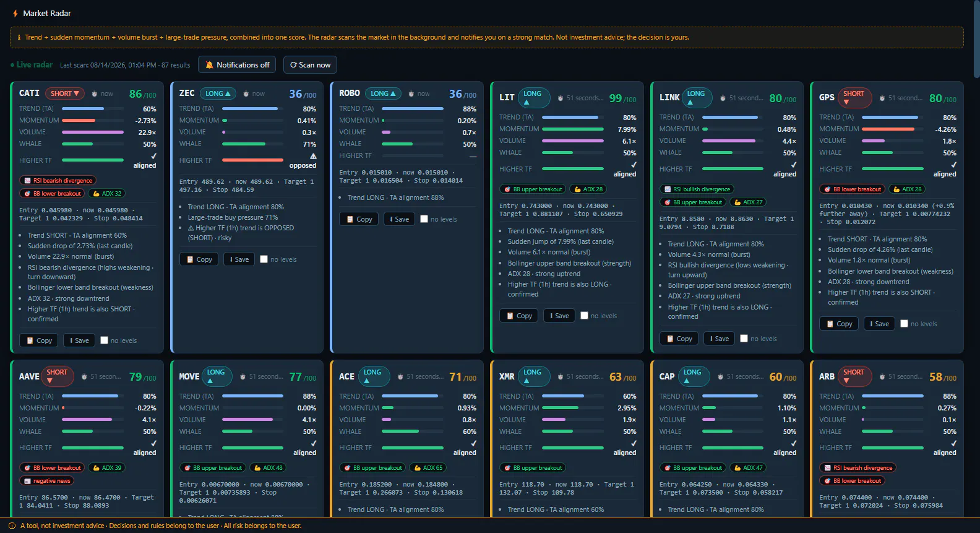Copy the ROBO signal details
Screen dimensions: 980x533
[x=359, y=219]
